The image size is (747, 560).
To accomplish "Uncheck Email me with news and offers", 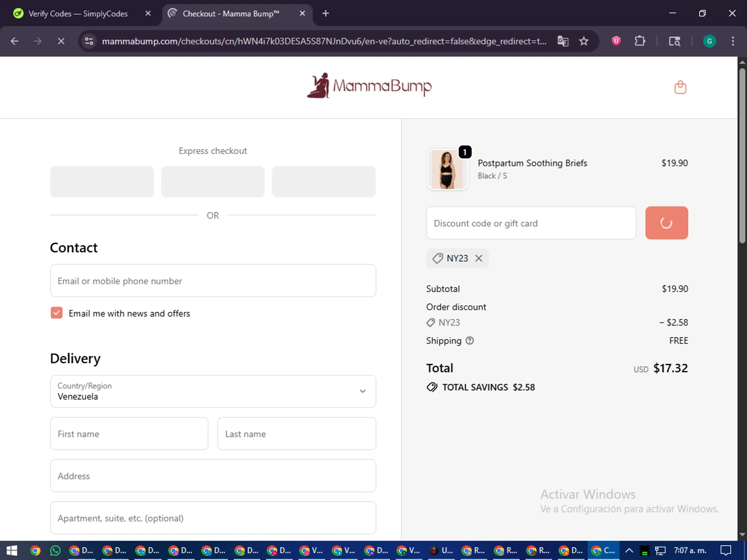I will coord(57,313).
